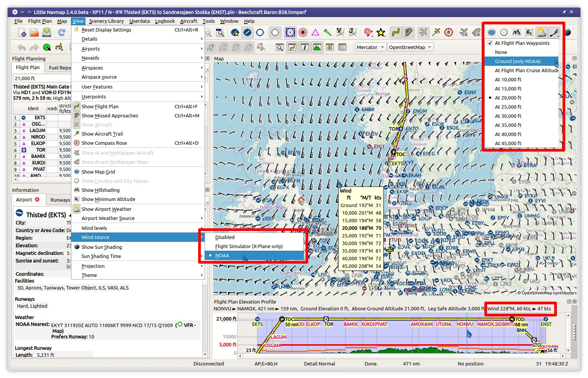Click the cruise altitude 21,000 ft field
588x378 pixels.
(38, 79)
